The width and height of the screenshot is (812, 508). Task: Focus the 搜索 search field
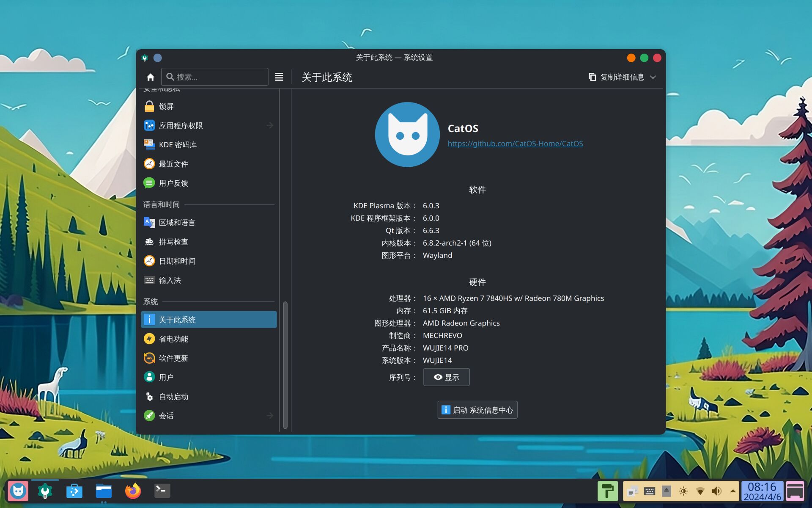coord(214,77)
